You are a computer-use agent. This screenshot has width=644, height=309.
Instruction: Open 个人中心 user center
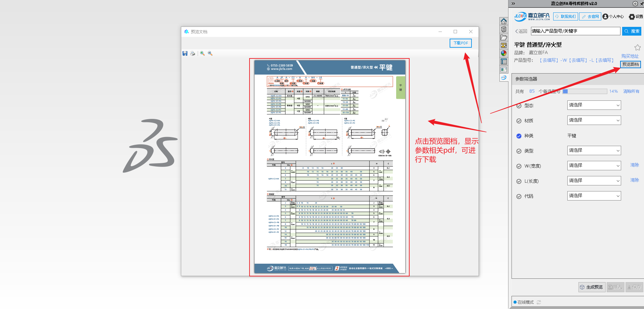(x=613, y=16)
